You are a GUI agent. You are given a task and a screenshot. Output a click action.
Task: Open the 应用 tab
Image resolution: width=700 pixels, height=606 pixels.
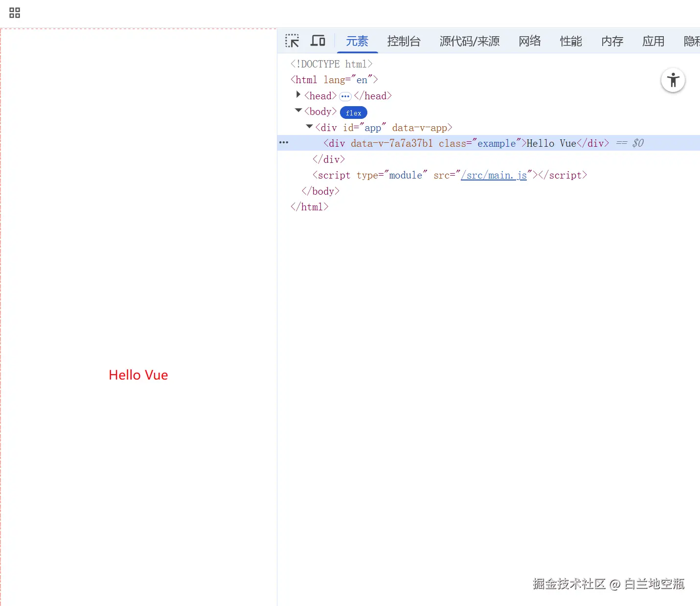pyautogui.click(x=654, y=41)
